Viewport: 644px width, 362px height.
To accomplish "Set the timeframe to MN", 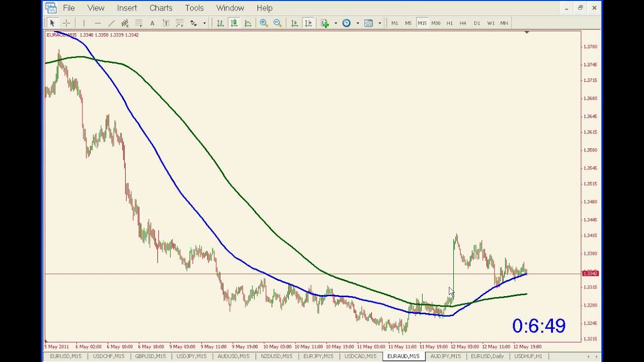I will (504, 23).
